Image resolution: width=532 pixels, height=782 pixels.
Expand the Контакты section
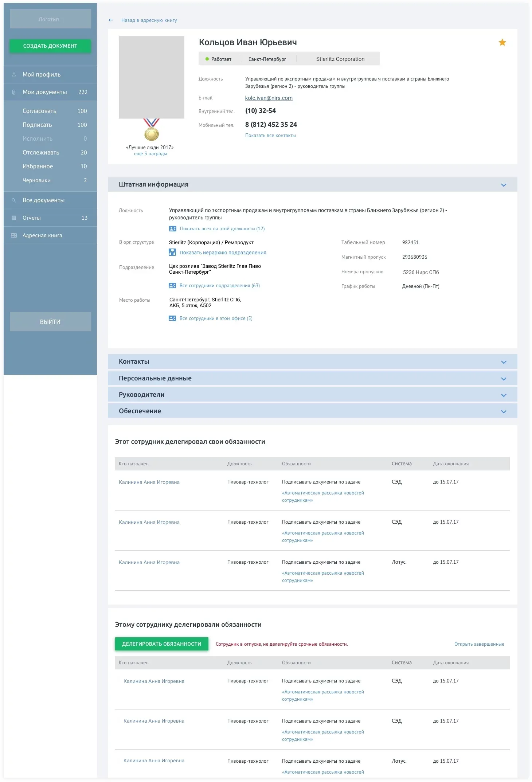point(312,362)
